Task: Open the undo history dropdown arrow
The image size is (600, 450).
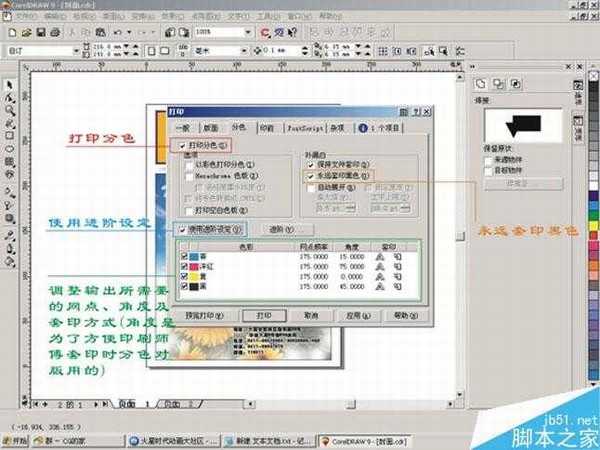Action: click(x=129, y=33)
